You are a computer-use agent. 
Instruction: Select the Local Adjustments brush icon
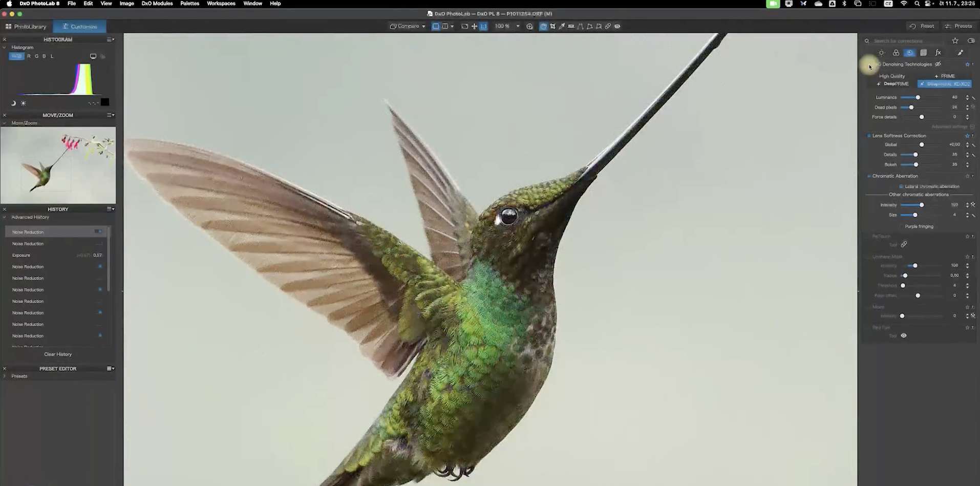[x=961, y=53]
